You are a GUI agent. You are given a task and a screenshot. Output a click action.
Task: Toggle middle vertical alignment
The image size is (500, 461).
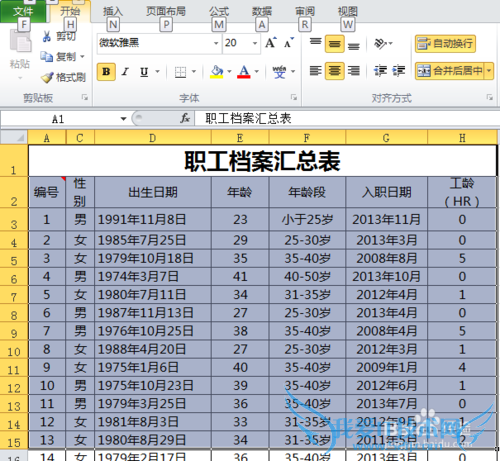tap(335, 44)
